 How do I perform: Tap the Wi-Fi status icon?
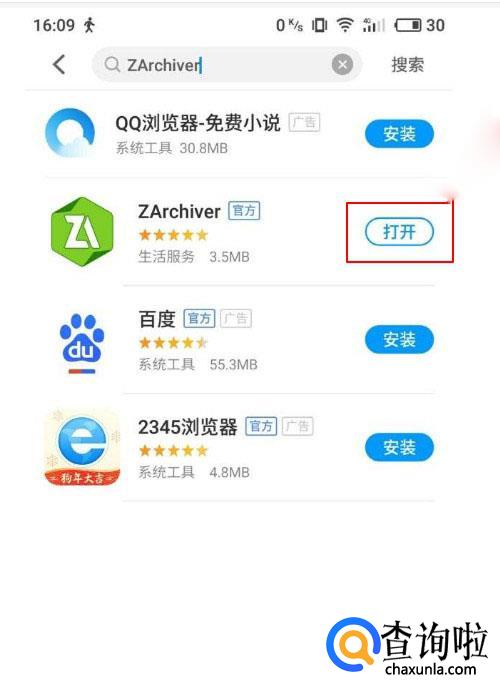click(345, 25)
